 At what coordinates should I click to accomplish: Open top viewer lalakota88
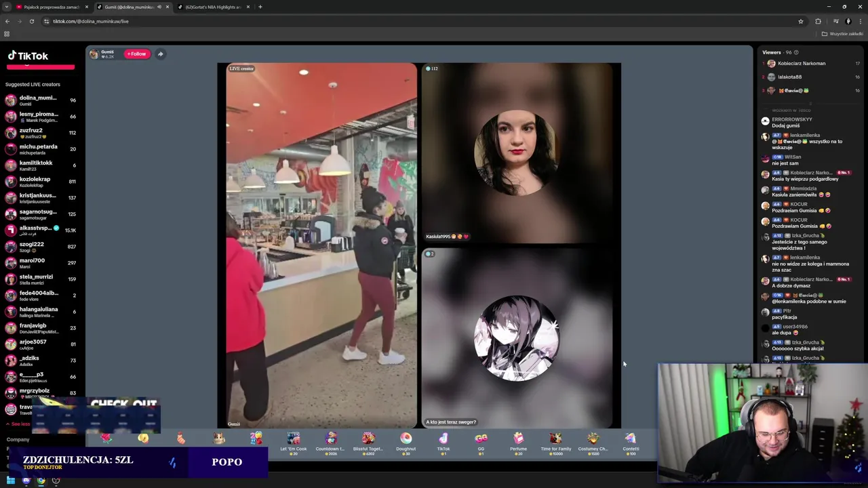(790, 77)
